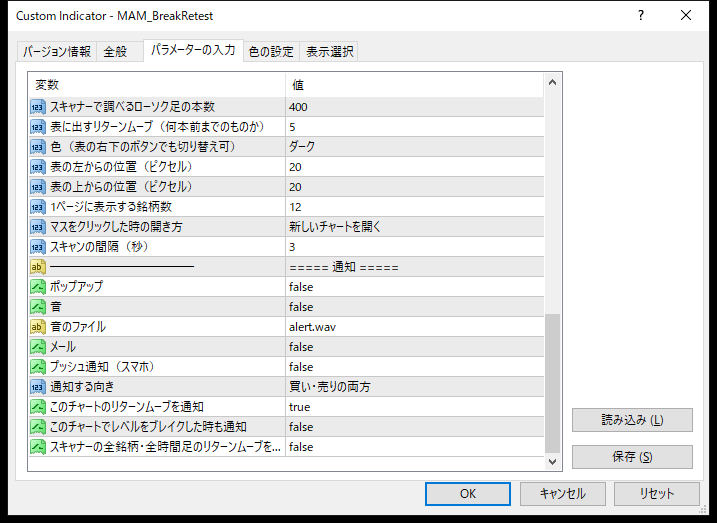
Task: Click the string icon on the 通知 separator row
Action: (38, 267)
